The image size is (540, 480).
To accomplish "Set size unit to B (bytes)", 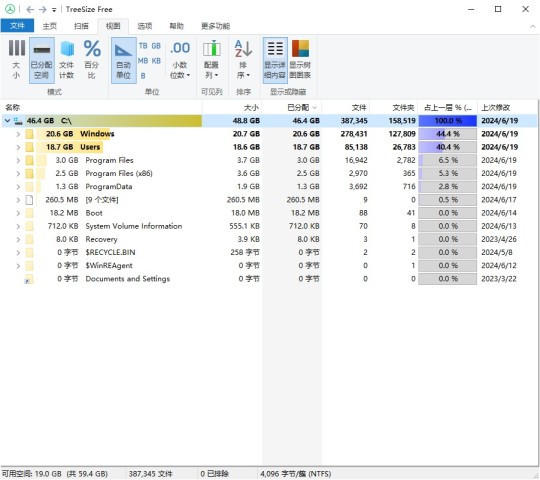I will coord(143,76).
